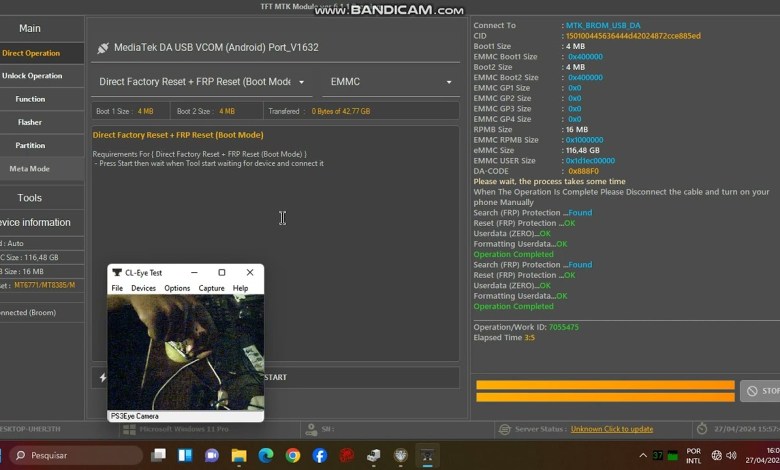Click the Task View taskbar icon
This screenshot has height=470, width=780.
158,455
